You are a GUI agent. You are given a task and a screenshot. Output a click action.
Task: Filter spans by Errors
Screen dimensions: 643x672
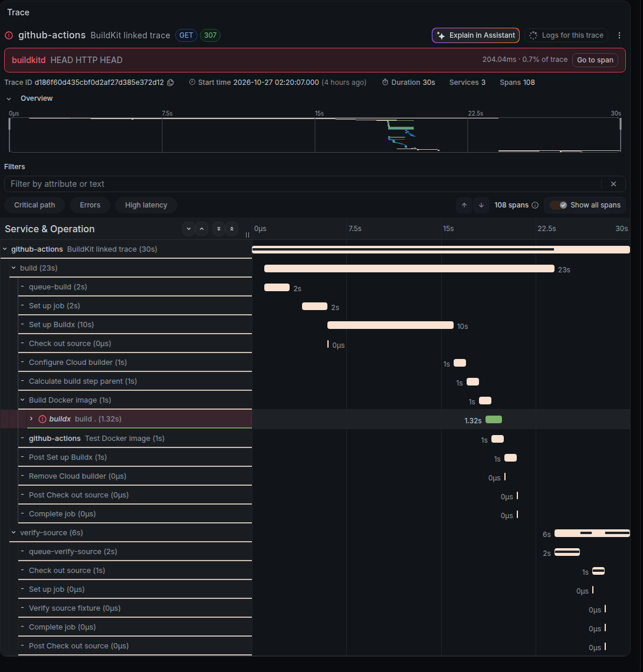click(90, 205)
